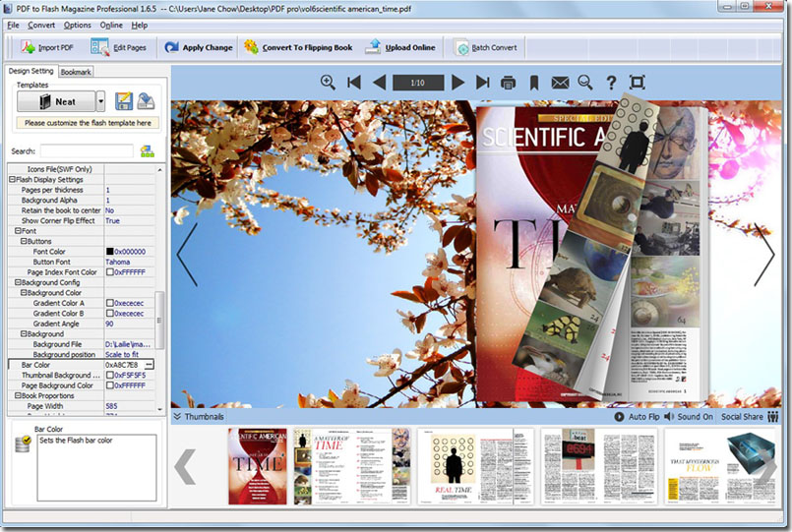
Task: Click the Gradient Color B swatch
Action: point(109,314)
